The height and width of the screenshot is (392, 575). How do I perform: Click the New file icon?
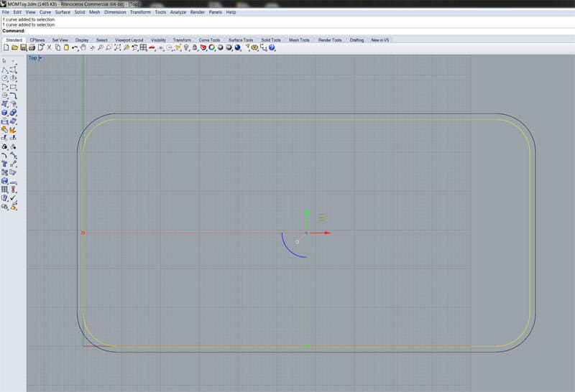tap(6, 47)
